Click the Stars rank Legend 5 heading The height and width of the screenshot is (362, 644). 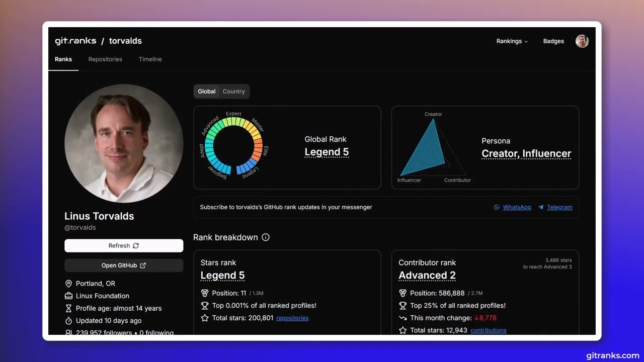click(222, 276)
